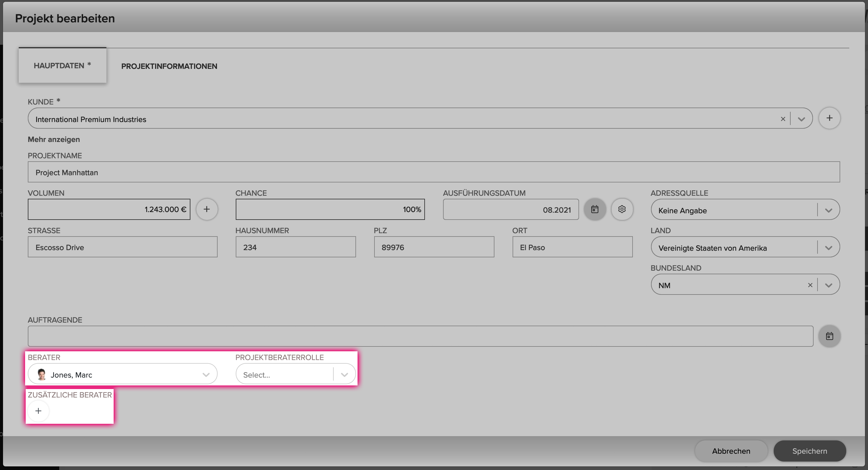Image resolution: width=868 pixels, height=470 pixels.
Task: Click the Abbrechen button
Action: pos(731,451)
